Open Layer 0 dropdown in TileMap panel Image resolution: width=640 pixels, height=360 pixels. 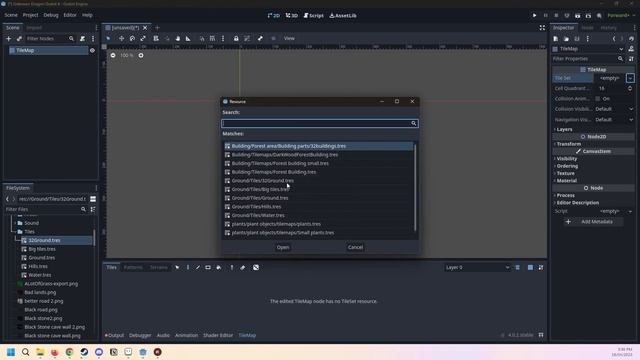477,267
